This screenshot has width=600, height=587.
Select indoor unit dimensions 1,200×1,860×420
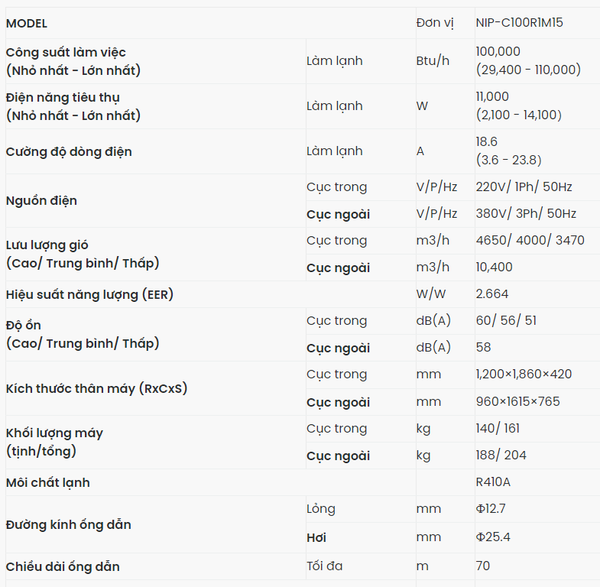tap(523, 374)
